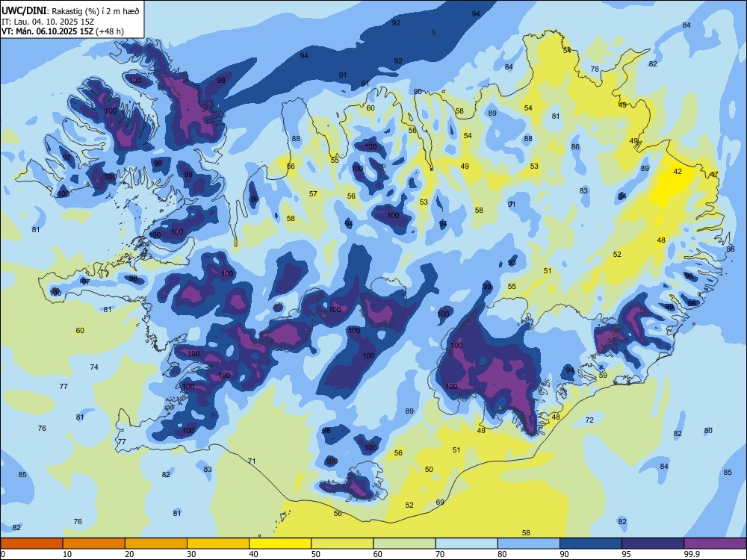This screenshot has height=560, width=747.
Task: Click the map value "74" over the western sea
Action: click(94, 367)
